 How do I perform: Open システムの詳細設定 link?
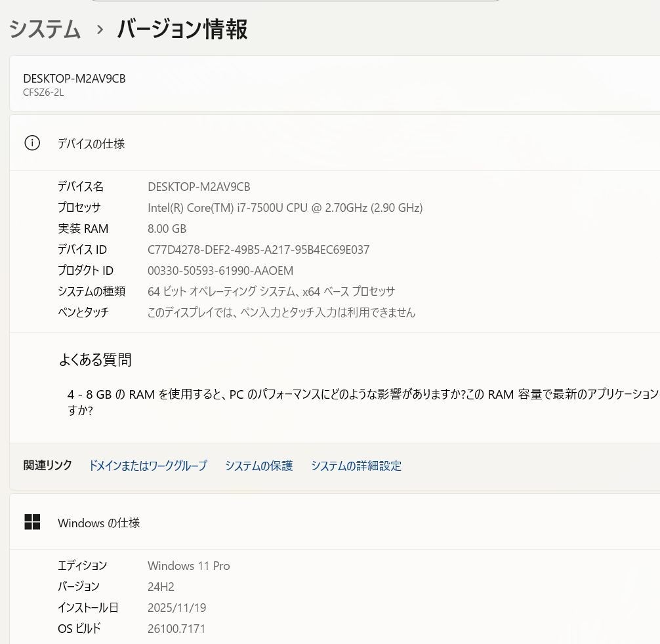(356, 465)
